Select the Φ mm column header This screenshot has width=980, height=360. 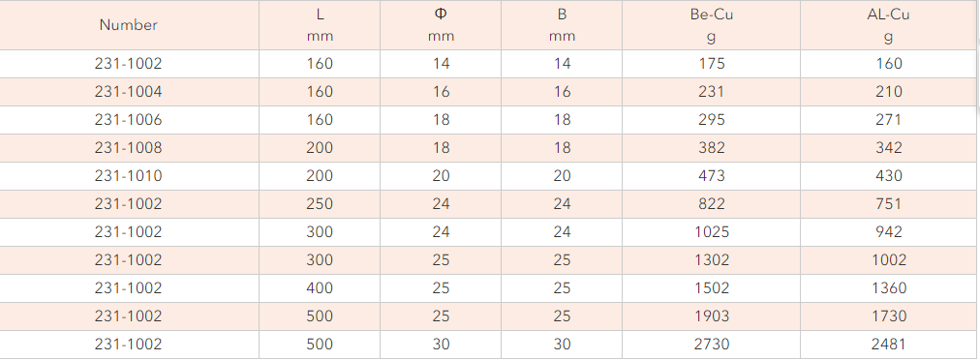[x=441, y=25]
